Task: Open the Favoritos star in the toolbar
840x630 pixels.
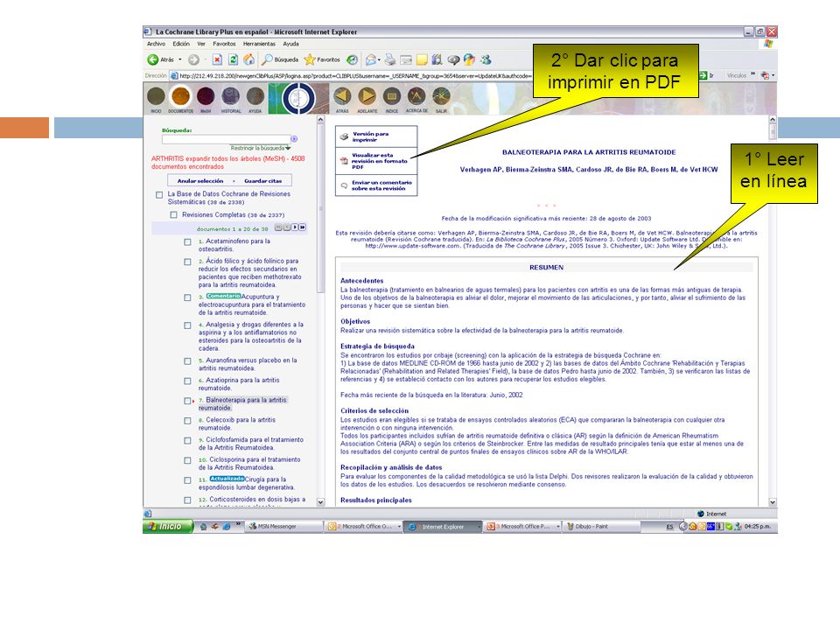Action: 310,59
